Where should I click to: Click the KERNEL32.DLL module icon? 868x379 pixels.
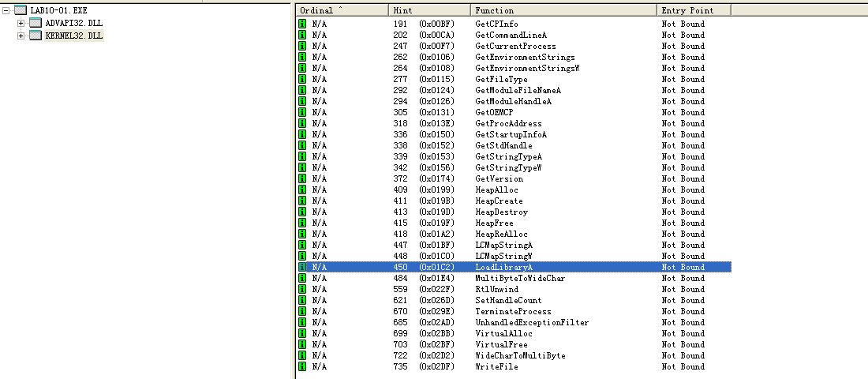(36, 36)
